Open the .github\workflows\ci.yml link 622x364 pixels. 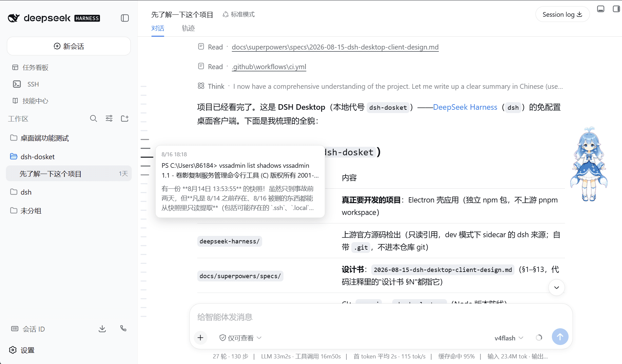click(269, 67)
